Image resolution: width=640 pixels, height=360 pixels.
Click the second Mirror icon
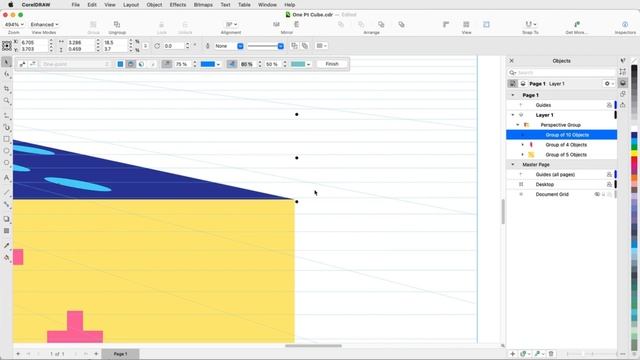tap(297, 25)
